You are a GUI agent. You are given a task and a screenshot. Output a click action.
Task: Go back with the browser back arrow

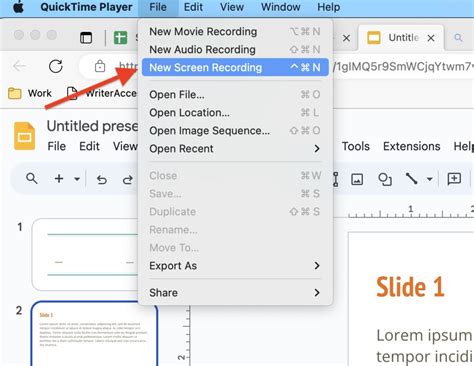(x=19, y=66)
